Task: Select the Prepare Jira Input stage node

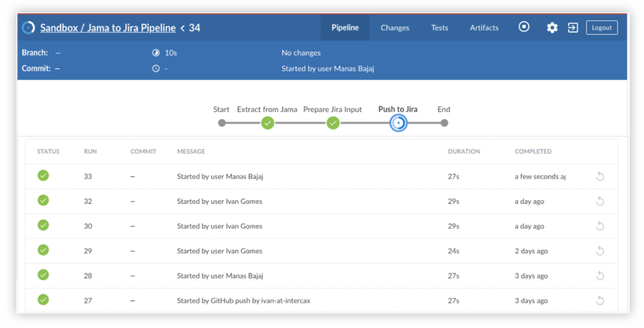Action: click(333, 123)
